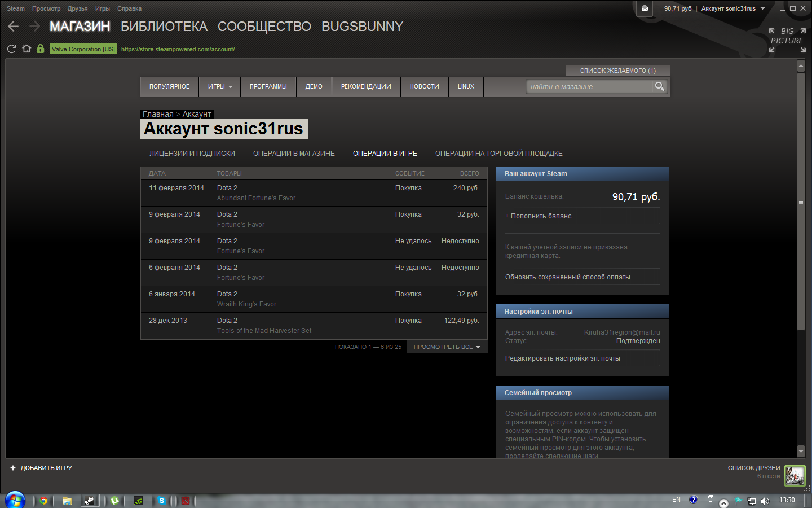812x508 pixels.
Task: Click Обновить сохраненный способ оплаты
Action: pos(582,277)
